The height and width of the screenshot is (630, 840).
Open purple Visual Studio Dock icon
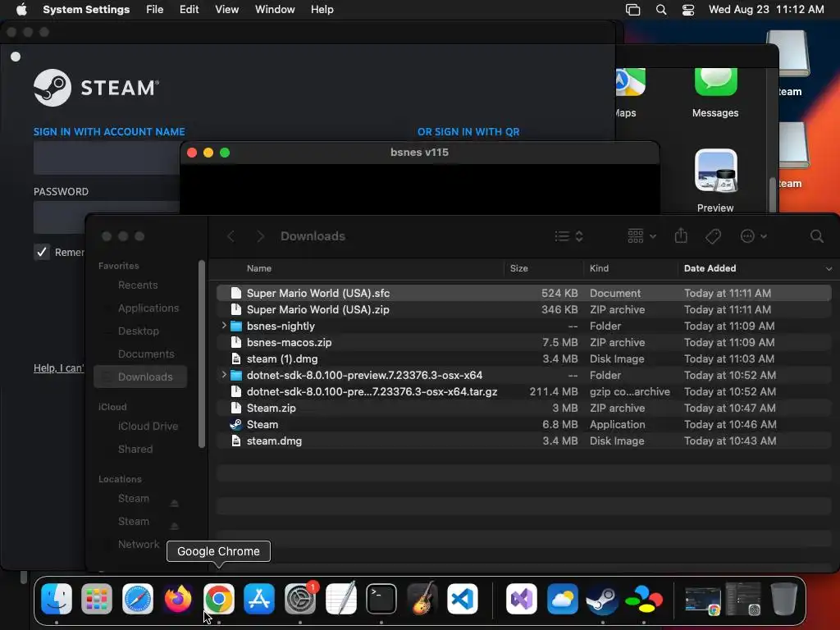pos(522,599)
